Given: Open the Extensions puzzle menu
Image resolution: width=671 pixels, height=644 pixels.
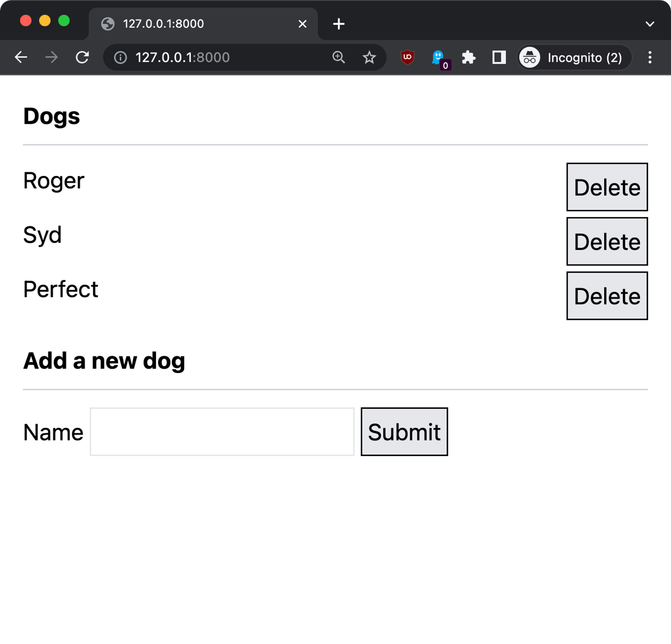Looking at the screenshot, I should (x=468, y=58).
